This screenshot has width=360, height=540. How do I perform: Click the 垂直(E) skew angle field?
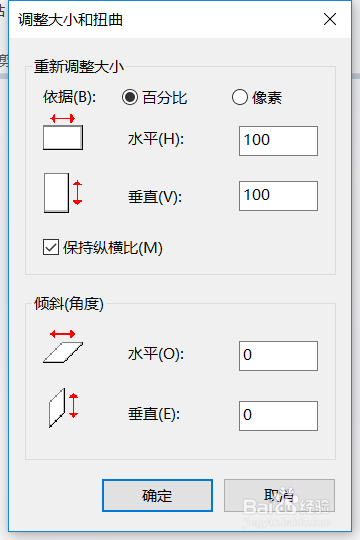point(278,416)
